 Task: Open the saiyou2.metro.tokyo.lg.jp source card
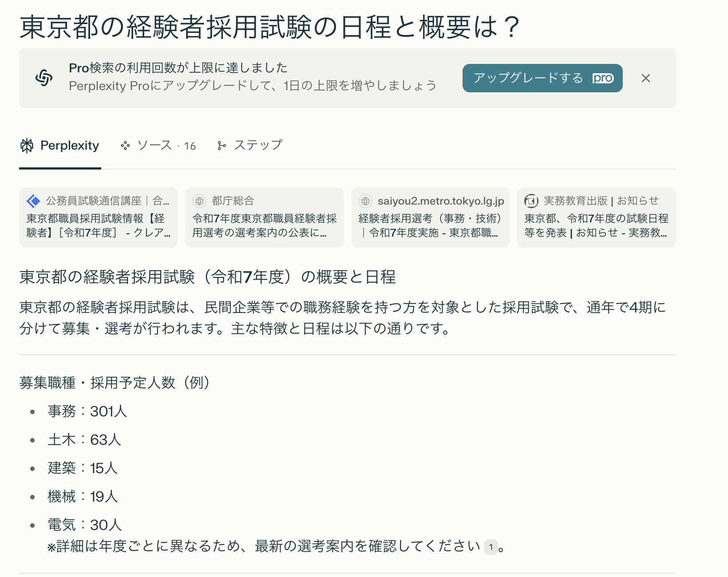pyautogui.click(x=431, y=217)
